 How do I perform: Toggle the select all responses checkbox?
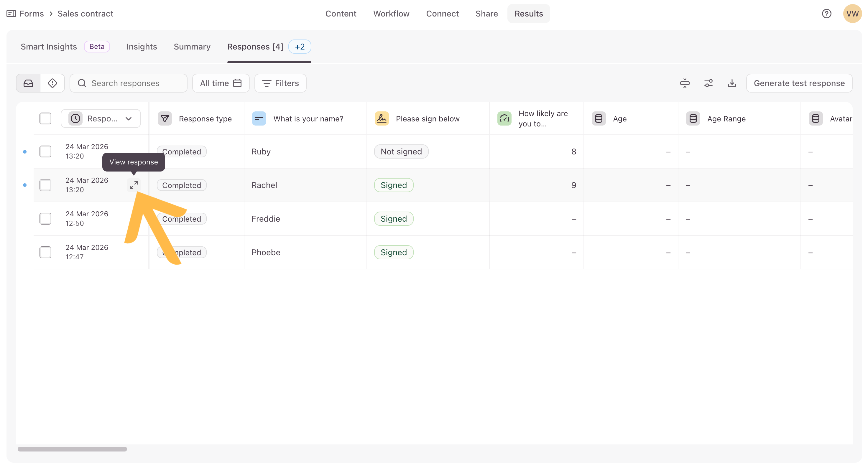click(x=45, y=118)
